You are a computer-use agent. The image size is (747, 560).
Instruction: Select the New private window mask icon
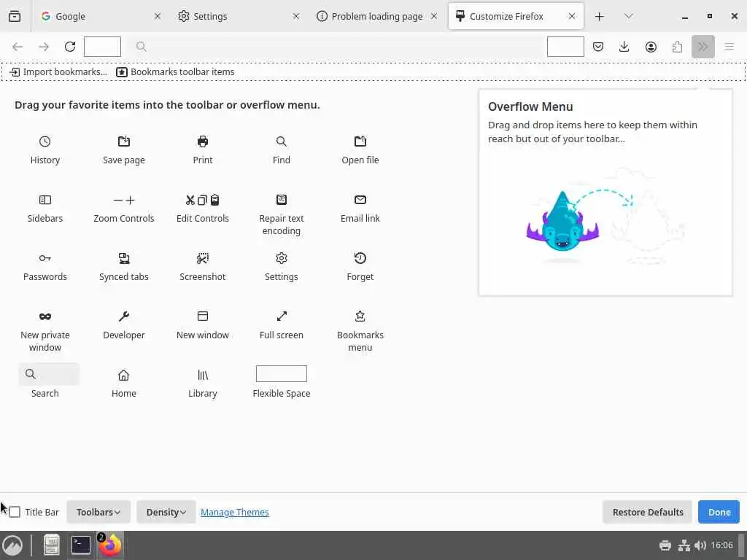tap(44, 316)
